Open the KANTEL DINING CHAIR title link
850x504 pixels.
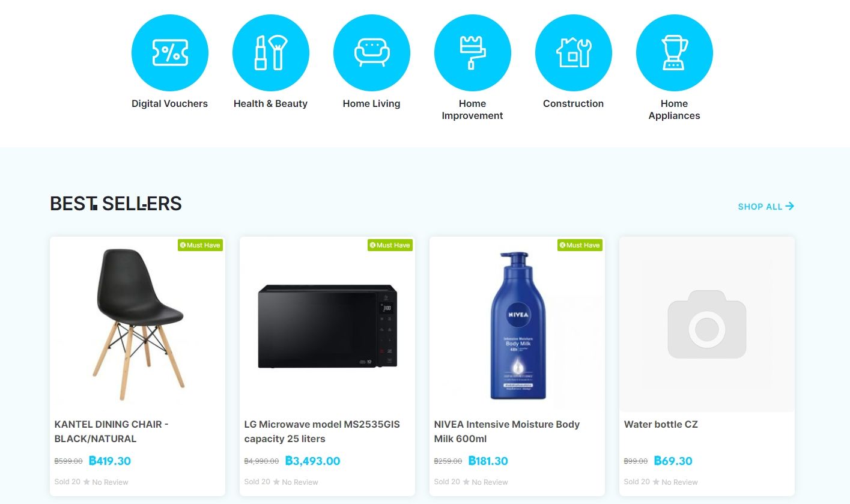coord(112,431)
